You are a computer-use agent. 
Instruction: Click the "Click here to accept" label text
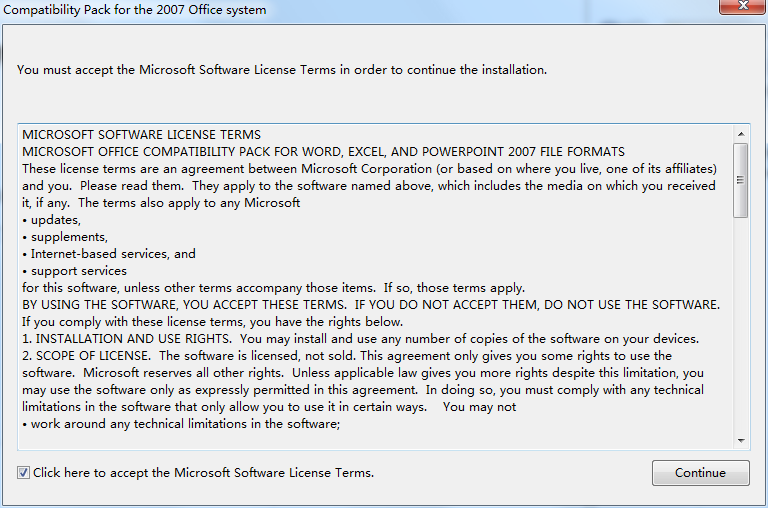click(x=203, y=472)
